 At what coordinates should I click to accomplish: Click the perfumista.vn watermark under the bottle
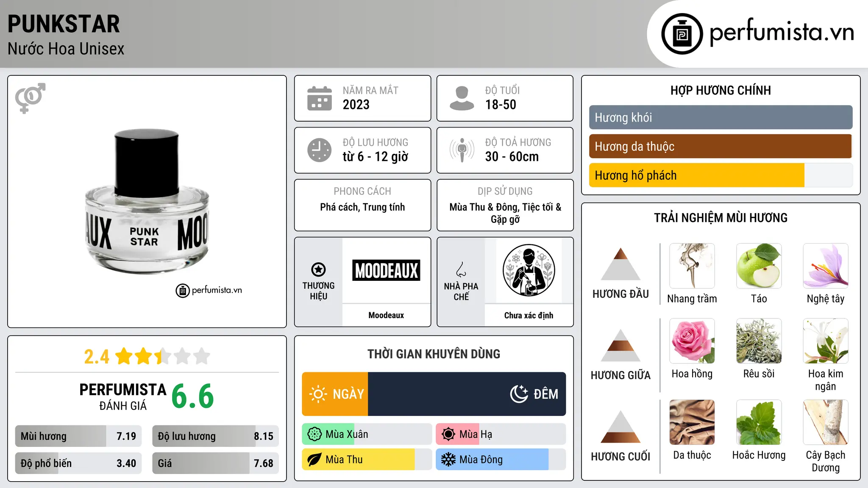[x=209, y=291]
